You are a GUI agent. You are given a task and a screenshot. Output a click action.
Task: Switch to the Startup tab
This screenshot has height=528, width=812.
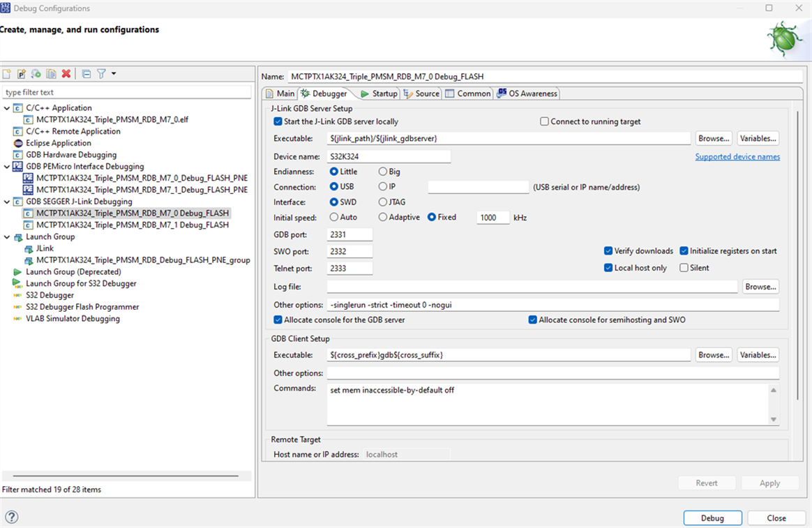pos(379,93)
